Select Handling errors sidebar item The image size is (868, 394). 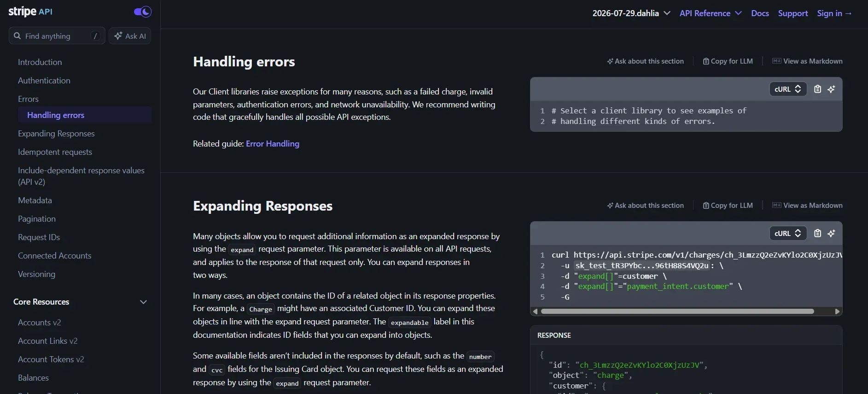point(85,115)
